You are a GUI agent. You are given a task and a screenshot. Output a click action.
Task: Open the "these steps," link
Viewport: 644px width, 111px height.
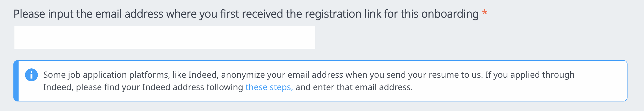coord(269,87)
